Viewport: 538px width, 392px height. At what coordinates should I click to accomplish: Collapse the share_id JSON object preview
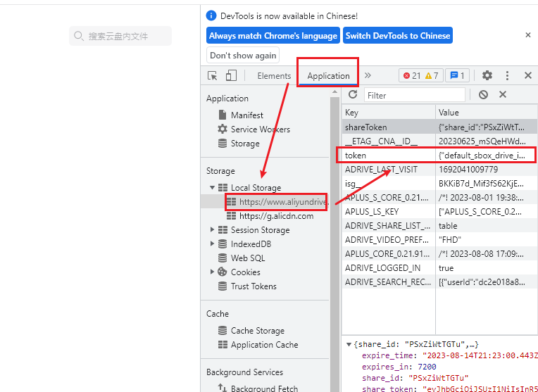[x=349, y=344]
